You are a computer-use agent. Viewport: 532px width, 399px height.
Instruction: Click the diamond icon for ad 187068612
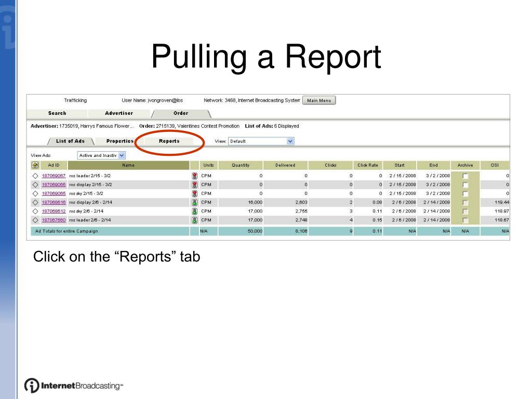coord(35,211)
